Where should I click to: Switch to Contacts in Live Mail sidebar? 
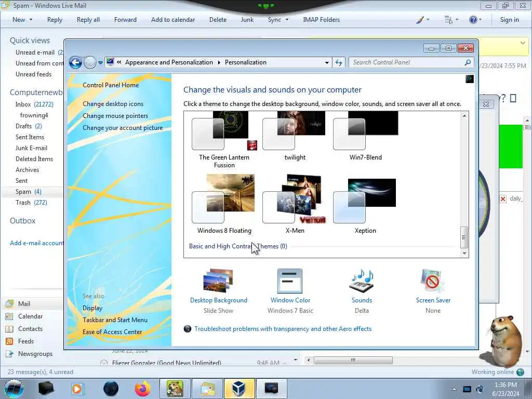click(x=30, y=329)
